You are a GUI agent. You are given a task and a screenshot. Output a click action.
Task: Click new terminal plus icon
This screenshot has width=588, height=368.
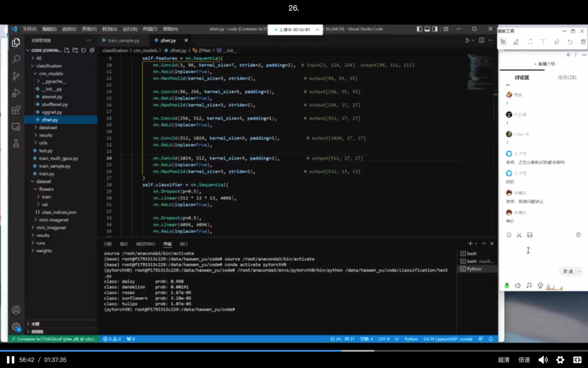point(470,243)
